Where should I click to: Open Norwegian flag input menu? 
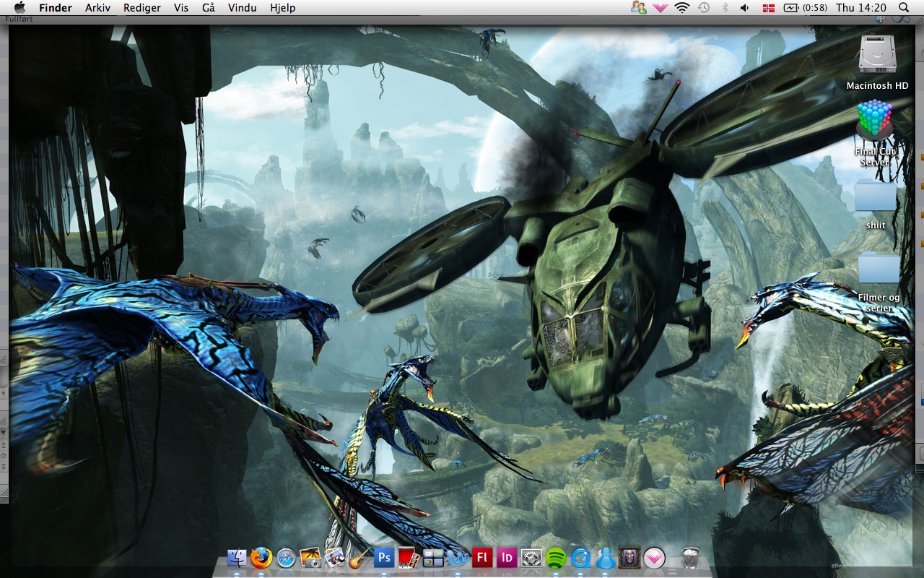click(767, 7)
